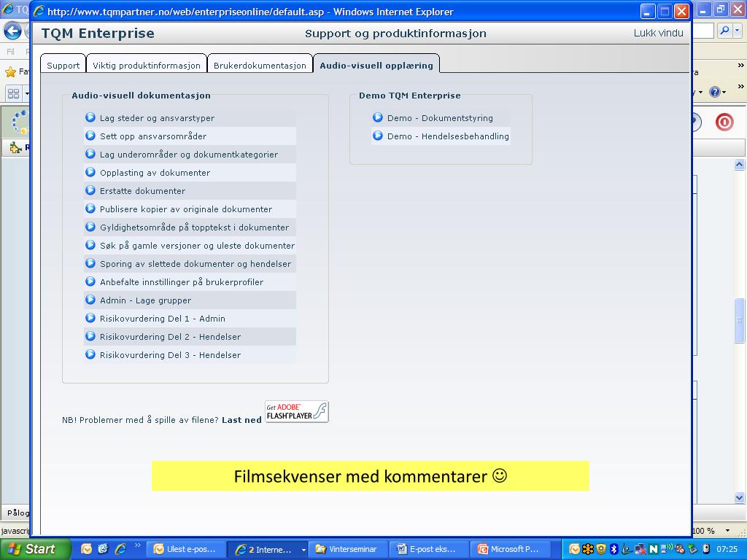This screenshot has height=560, width=747.
Task: Play icon for Demo - Dokumentstyring
Action: (378, 117)
